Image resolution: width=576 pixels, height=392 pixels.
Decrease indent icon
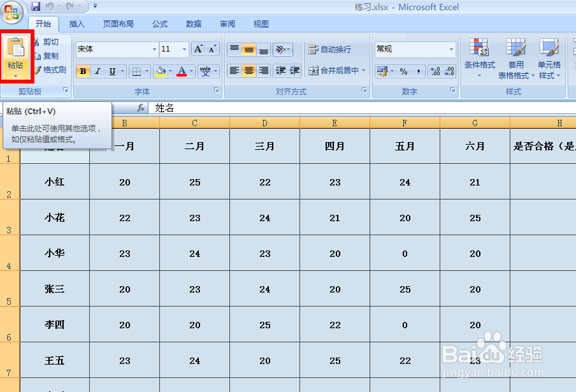tap(280, 71)
